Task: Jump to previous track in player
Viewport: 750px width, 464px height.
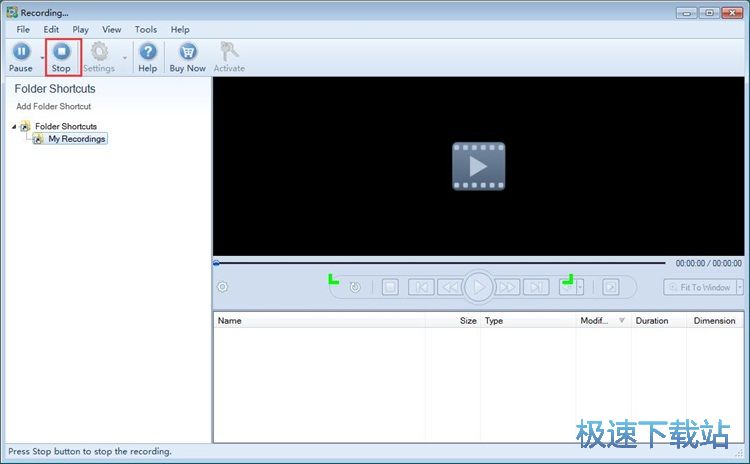Action: (x=421, y=287)
